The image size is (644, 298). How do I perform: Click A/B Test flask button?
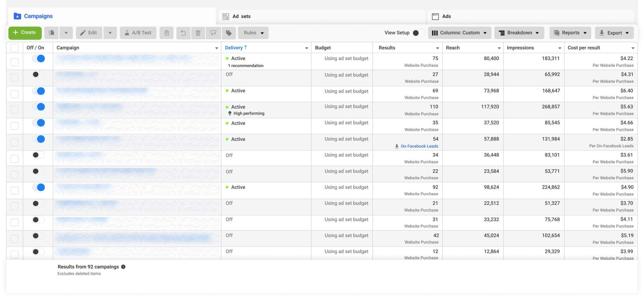138,33
